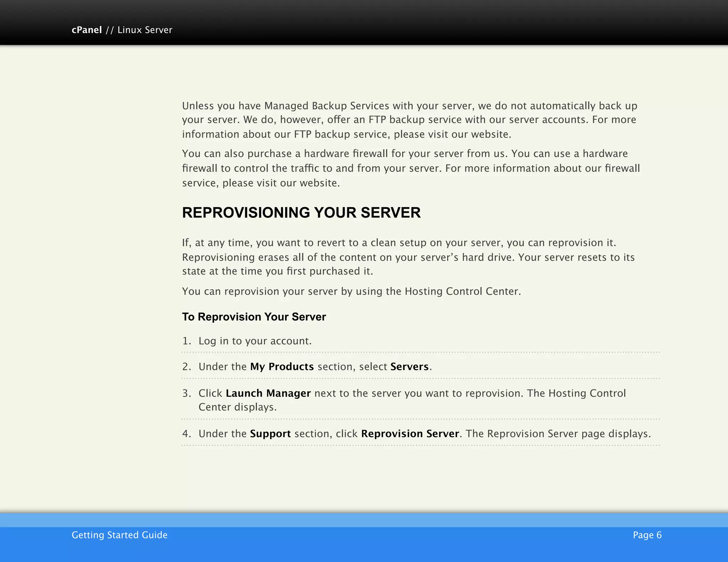Click the bold Launch Manager text

[x=268, y=393]
